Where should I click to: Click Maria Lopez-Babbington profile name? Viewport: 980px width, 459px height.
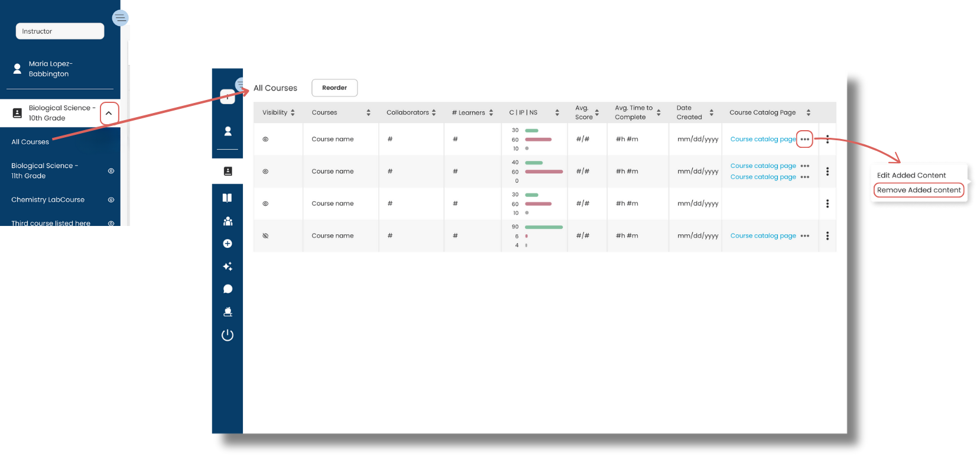click(51, 69)
